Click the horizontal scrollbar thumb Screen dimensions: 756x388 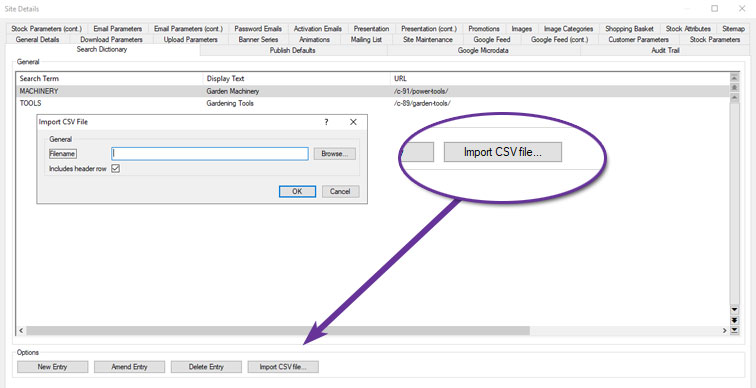(x=278, y=331)
